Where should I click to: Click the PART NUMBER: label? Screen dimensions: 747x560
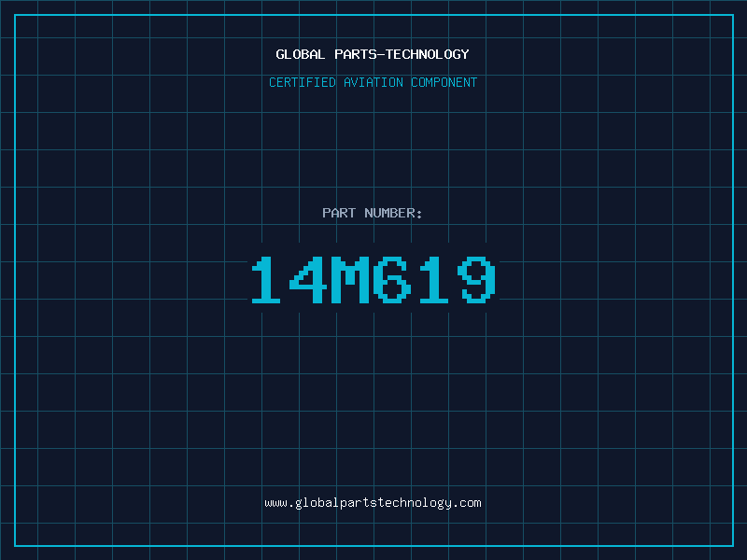(x=373, y=213)
